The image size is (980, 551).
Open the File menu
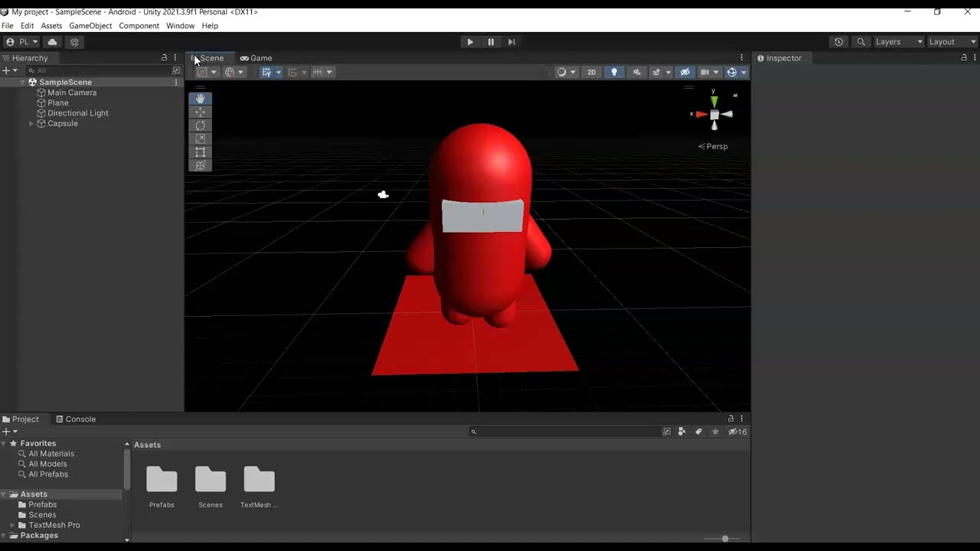tap(8, 25)
